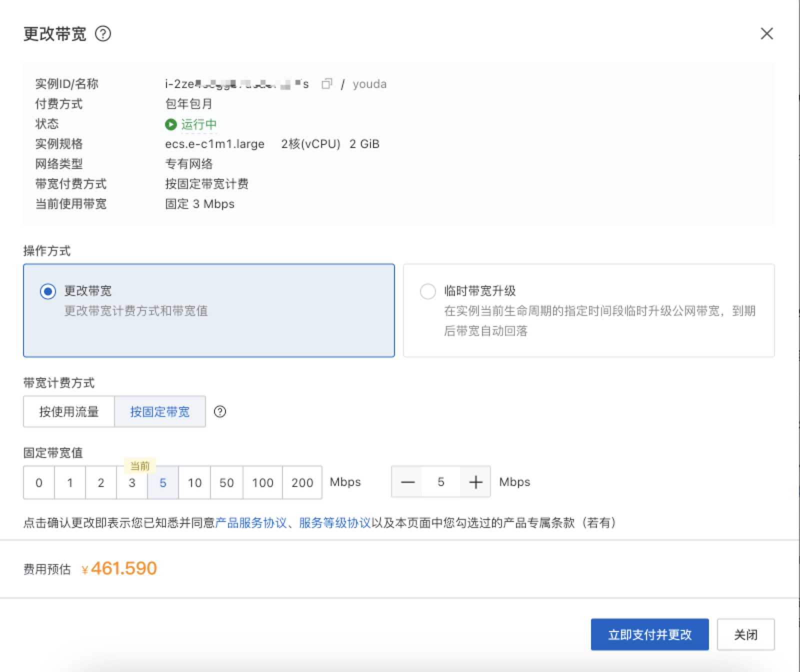Choose 按固定带宽 billing method
Screen dimensions: 800x672
click(x=160, y=411)
